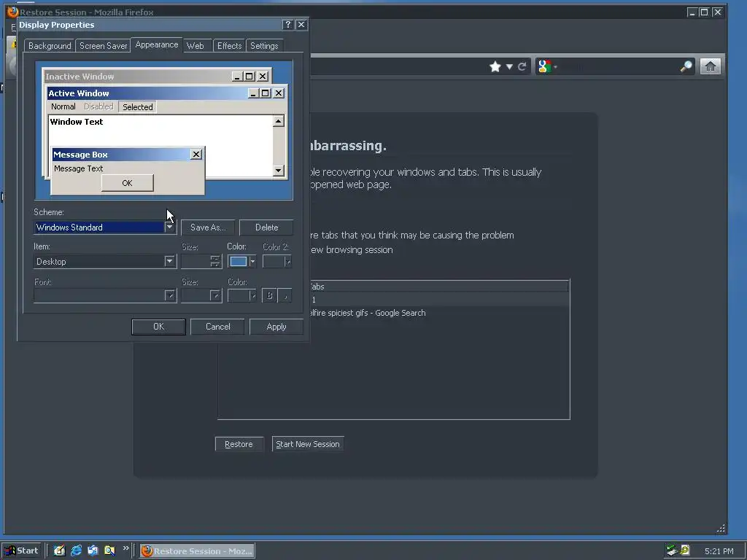Image resolution: width=747 pixels, height=560 pixels.
Task: Open the Item Color swatch picker
Action: click(x=242, y=262)
